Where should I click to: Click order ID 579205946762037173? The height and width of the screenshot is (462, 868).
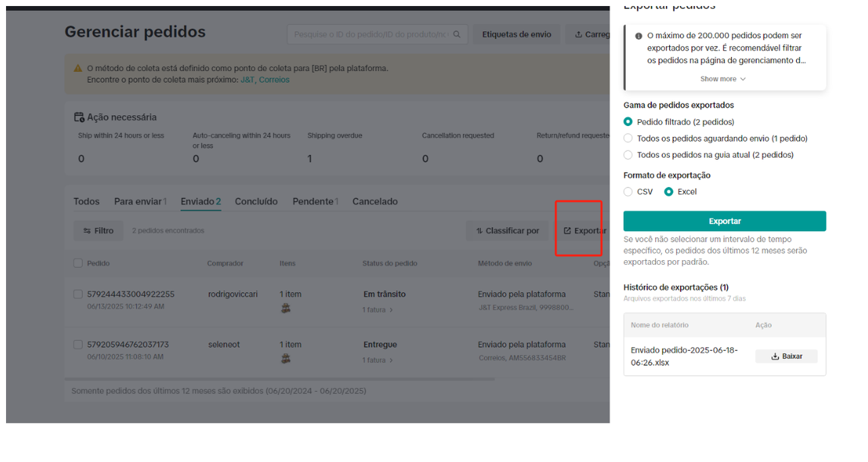point(128,344)
